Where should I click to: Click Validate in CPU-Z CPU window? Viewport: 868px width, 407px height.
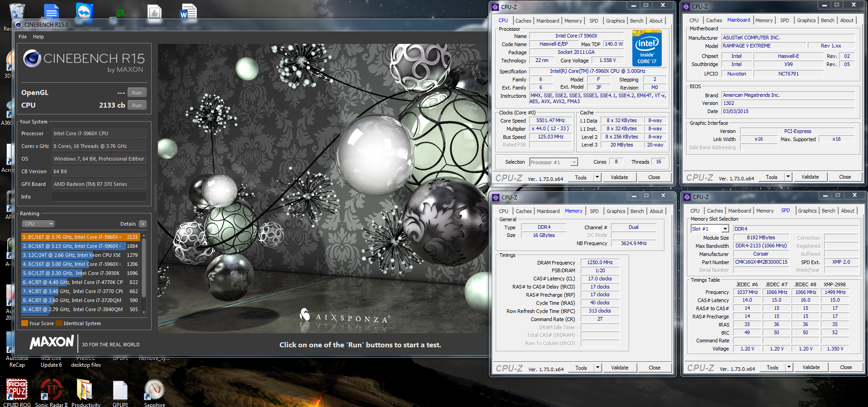pyautogui.click(x=619, y=177)
